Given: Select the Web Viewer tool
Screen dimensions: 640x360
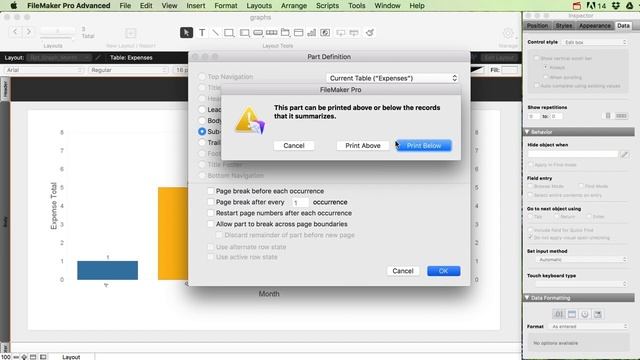Looking at the screenshot, I should 325,33.
